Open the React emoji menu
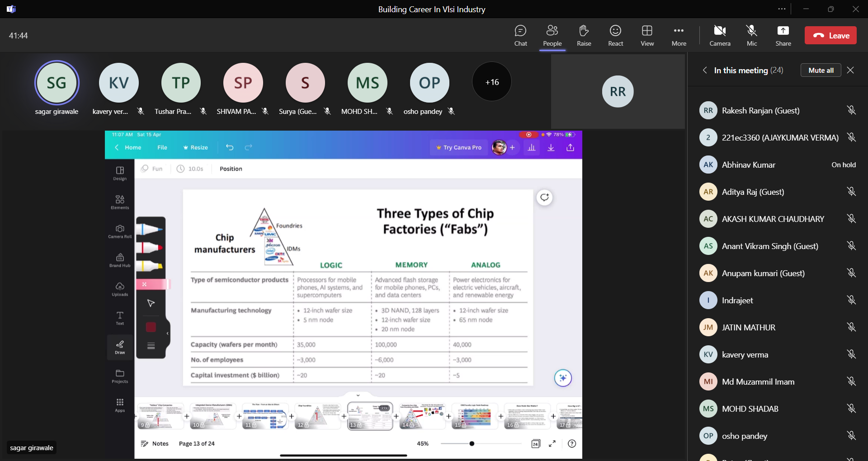 pos(615,36)
